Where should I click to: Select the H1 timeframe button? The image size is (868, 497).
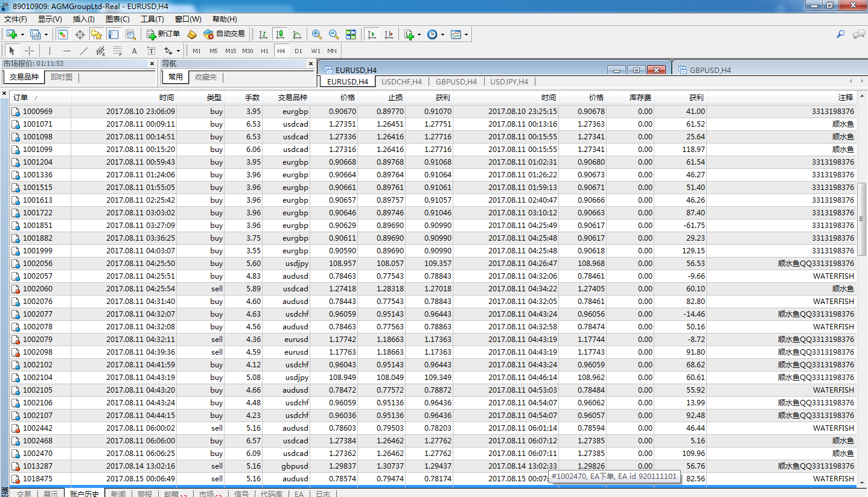pyautogui.click(x=264, y=51)
